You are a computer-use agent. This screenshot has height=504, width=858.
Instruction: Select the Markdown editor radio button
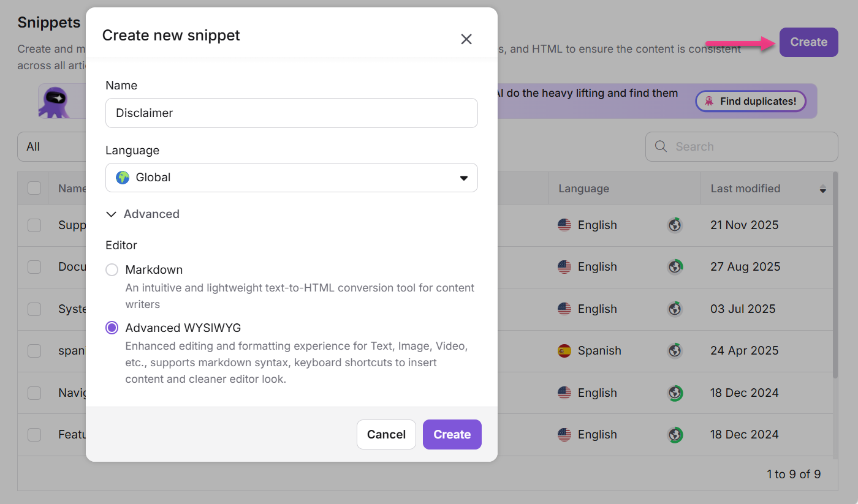click(112, 269)
